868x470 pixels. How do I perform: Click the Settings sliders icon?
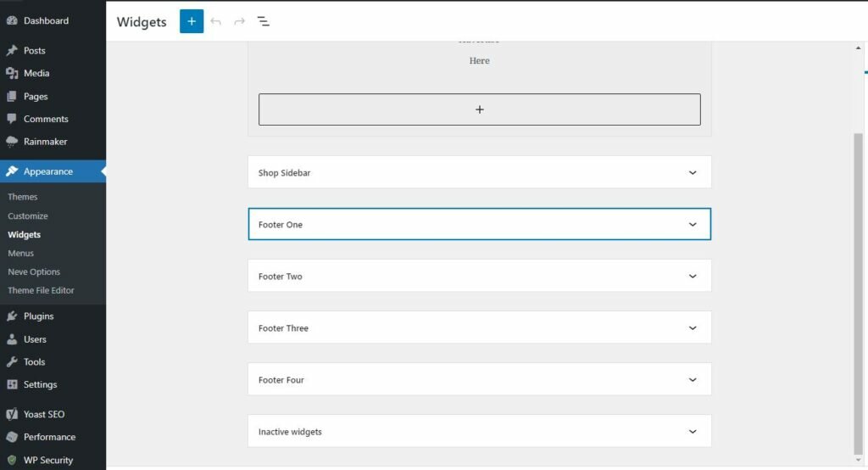coord(12,384)
